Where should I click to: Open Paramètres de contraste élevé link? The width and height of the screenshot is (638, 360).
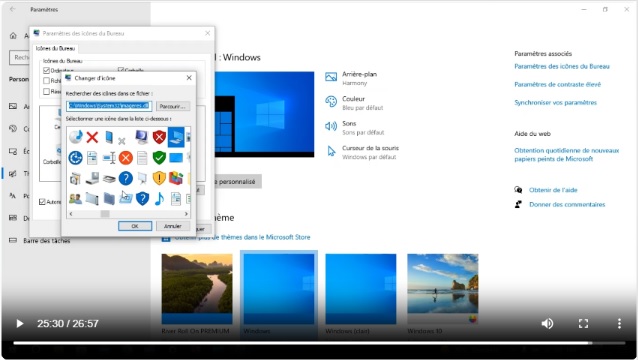point(557,85)
